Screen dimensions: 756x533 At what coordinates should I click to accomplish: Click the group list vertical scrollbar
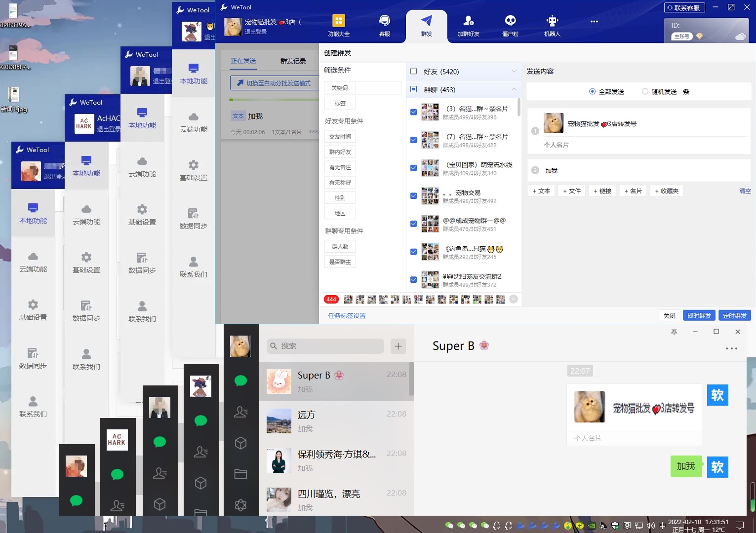coord(518,107)
